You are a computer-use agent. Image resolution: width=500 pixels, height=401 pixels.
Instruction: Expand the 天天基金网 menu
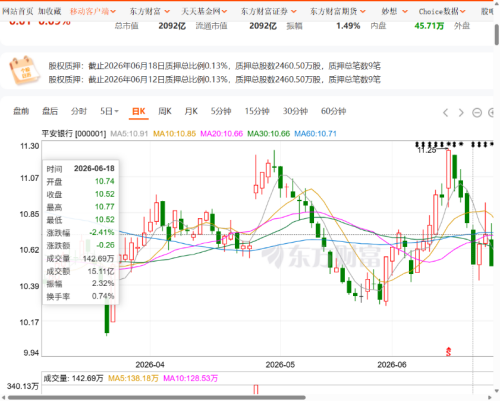[204, 11]
